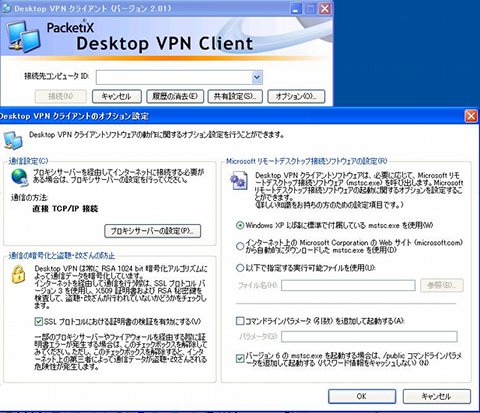
Task: Click the globe icon in communication settings
Action: pos(20,178)
